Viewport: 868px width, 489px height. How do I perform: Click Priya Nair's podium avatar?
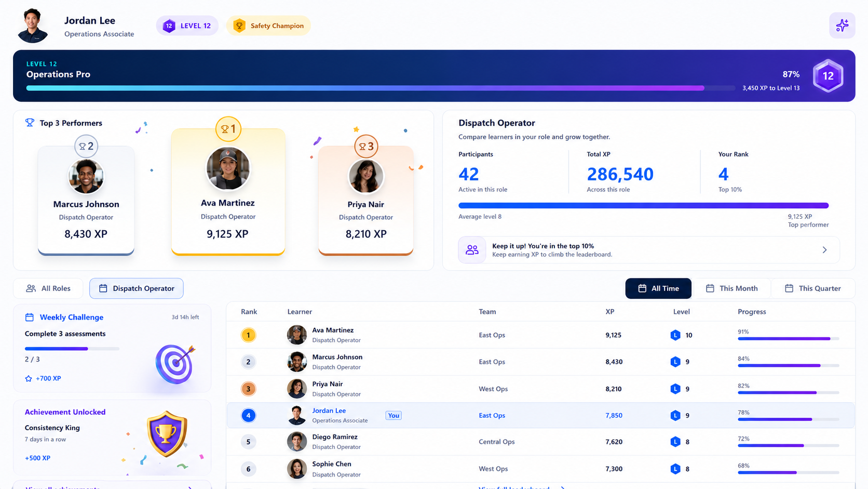tap(366, 176)
